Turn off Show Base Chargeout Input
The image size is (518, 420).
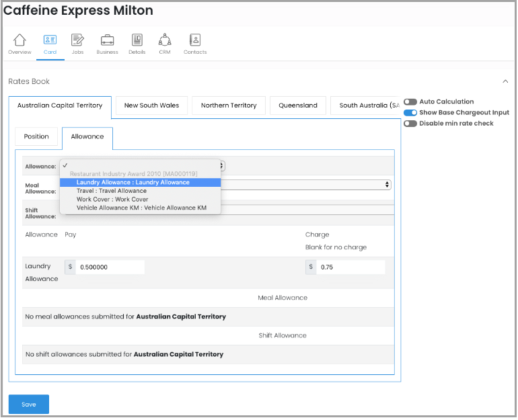pyautogui.click(x=410, y=112)
